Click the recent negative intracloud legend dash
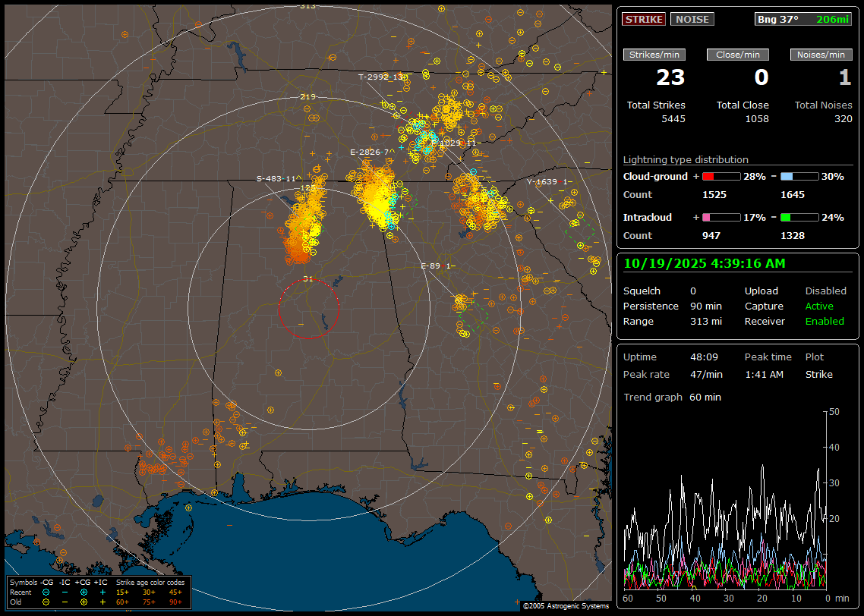Image resolution: width=864 pixels, height=616 pixels. 65,592
